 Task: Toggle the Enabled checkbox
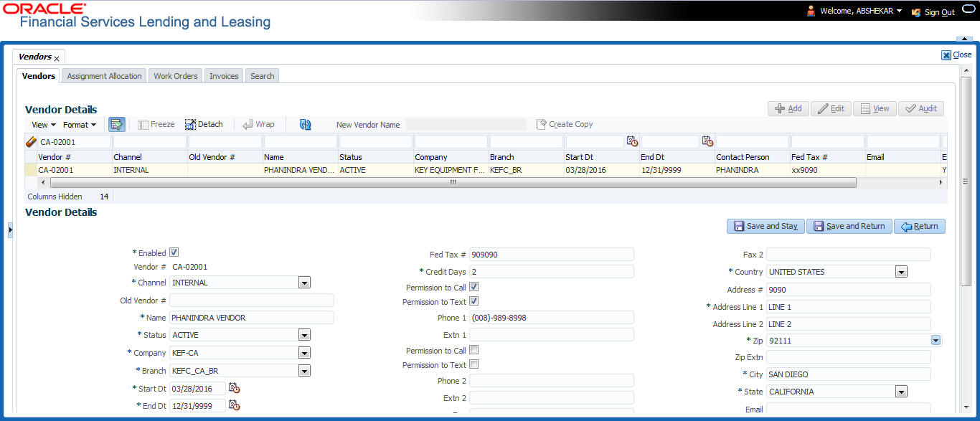coord(174,252)
